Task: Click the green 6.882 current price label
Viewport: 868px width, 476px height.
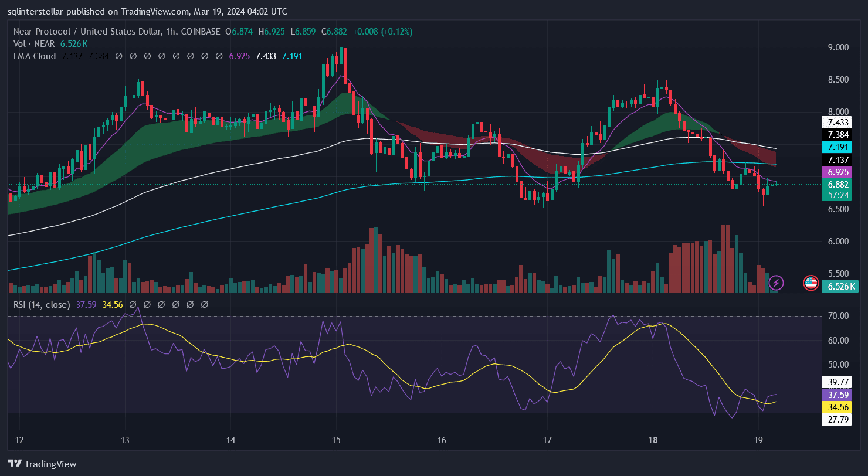Action: (x=836, y=184)
